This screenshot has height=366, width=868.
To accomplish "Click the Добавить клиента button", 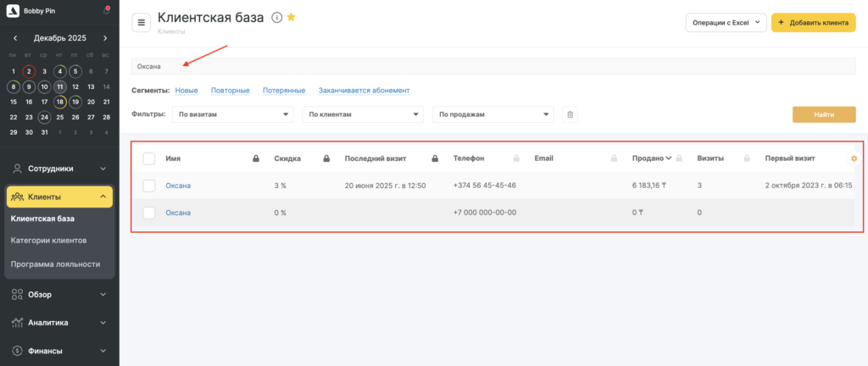I will pos(812,23).
